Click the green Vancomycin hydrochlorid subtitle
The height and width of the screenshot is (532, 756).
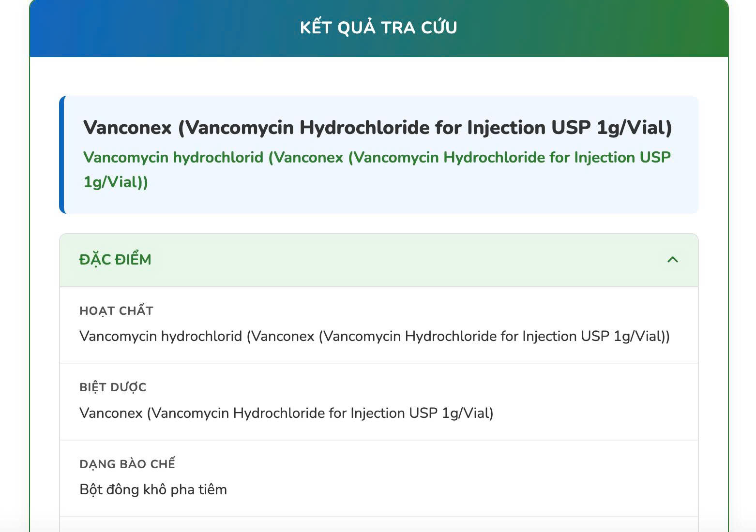click(377, 170)
